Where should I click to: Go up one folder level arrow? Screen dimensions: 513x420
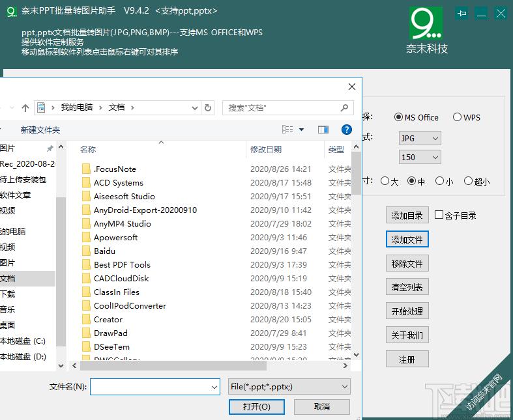click(x=25, y=108)
